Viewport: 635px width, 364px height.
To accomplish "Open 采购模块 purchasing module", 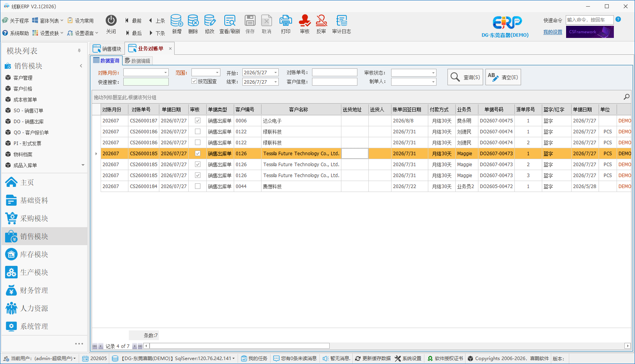I will (44, 218).
